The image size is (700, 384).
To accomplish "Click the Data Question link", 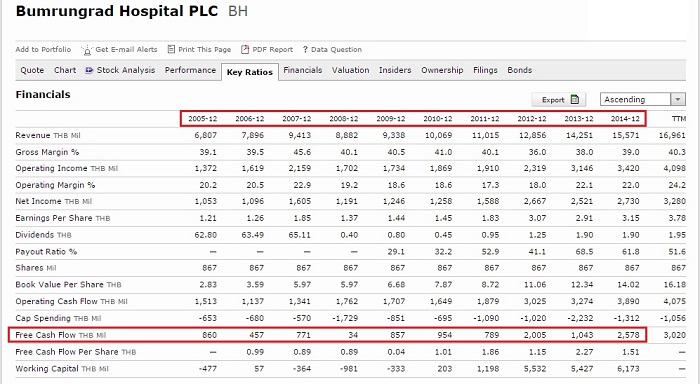I will pyautogui.click(x=336, y=50).
